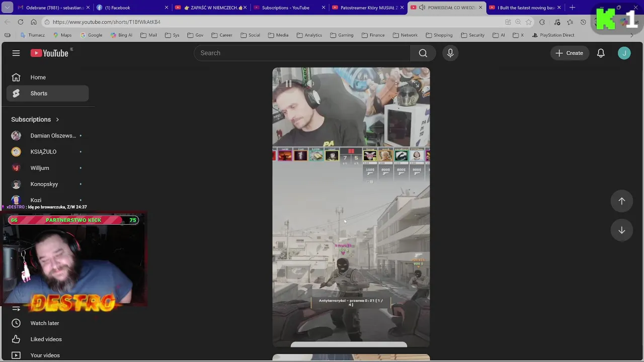Go to previous Short with up arrow

click(x=622, y=201)
